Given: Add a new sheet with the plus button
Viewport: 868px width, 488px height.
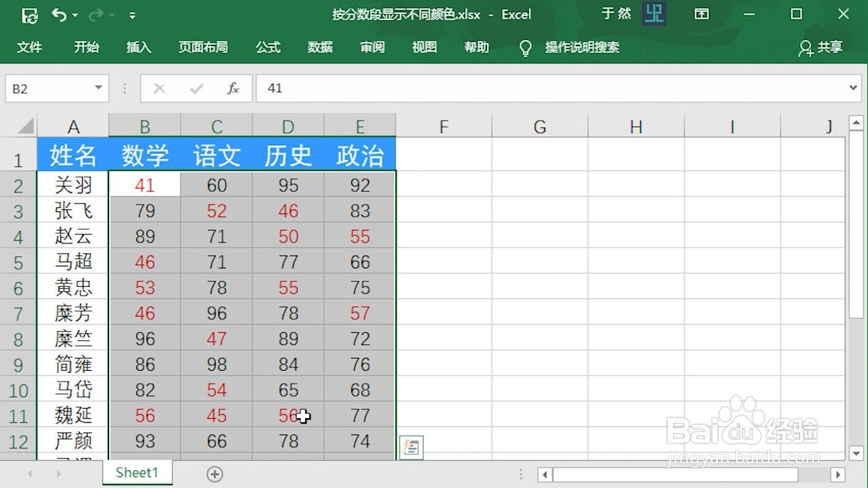Looking at the screenshot, I should 214,474.
